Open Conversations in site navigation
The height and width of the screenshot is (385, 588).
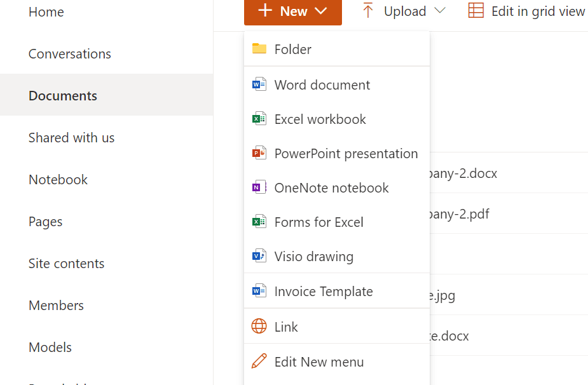point(70,54)
